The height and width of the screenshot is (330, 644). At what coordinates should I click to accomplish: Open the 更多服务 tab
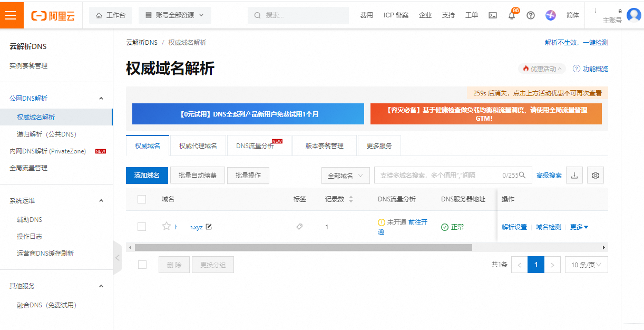[x=379, y=145]
